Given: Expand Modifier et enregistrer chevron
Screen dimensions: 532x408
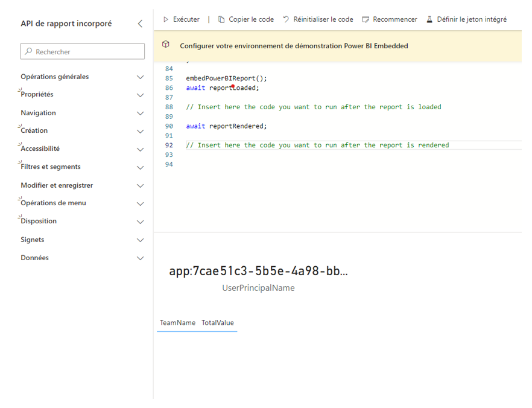Looking at the screenshot, I should (x=140, y=186).
